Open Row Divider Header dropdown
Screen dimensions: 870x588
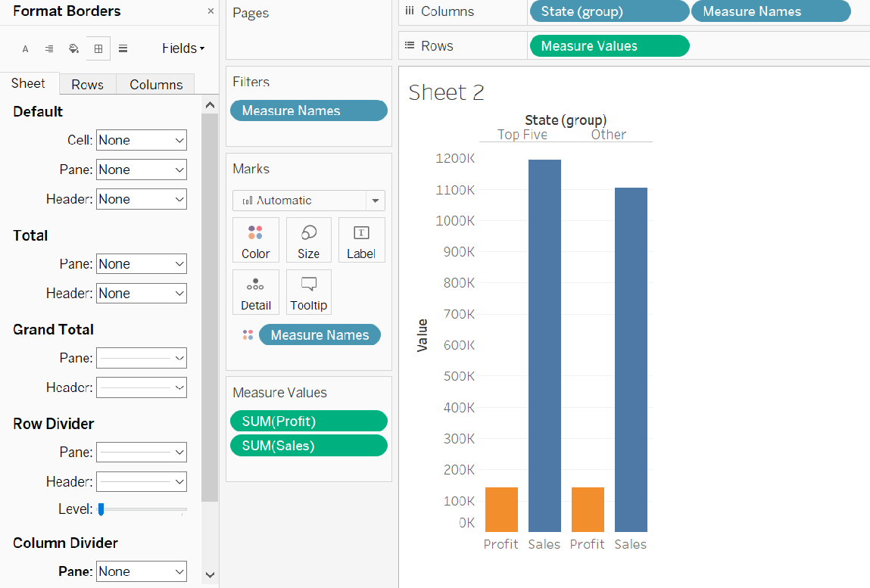pos(142,481)
